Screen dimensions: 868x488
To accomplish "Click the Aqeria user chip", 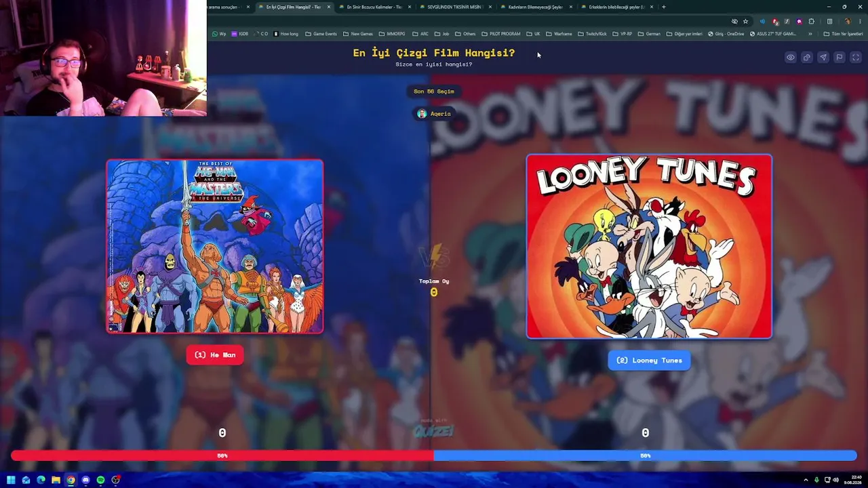I will pyautogui.click(x=434, y=114).
